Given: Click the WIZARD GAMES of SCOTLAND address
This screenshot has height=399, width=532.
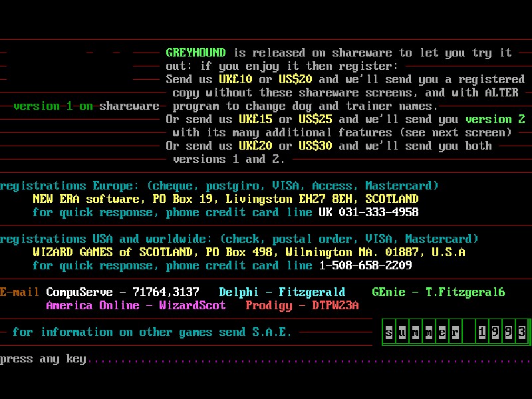Looking at the screenshot, I should pos(249,252).
